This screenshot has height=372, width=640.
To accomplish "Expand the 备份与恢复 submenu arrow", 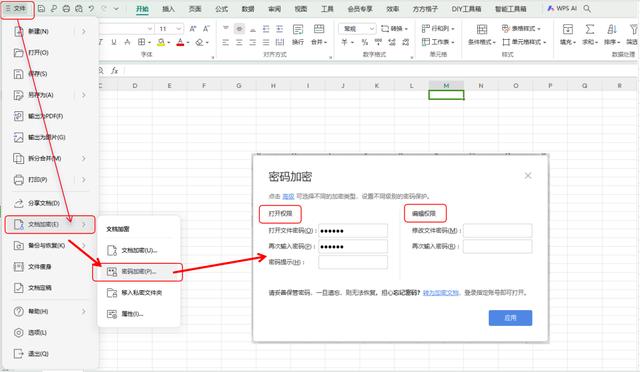I will tap(84, 245).
